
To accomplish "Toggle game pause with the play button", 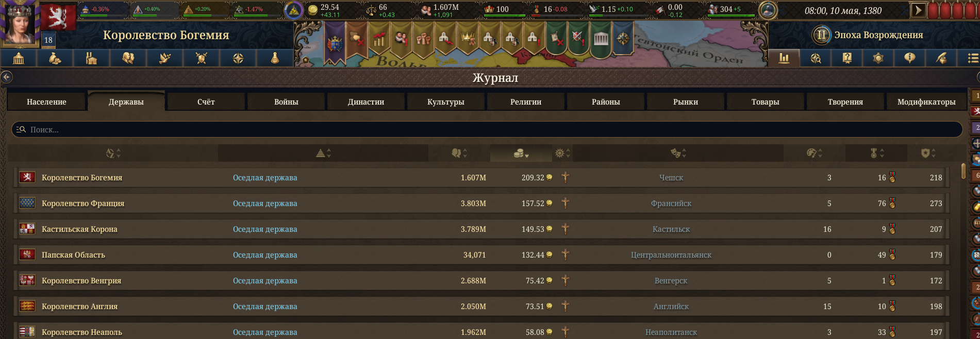I will click(918, 10).
